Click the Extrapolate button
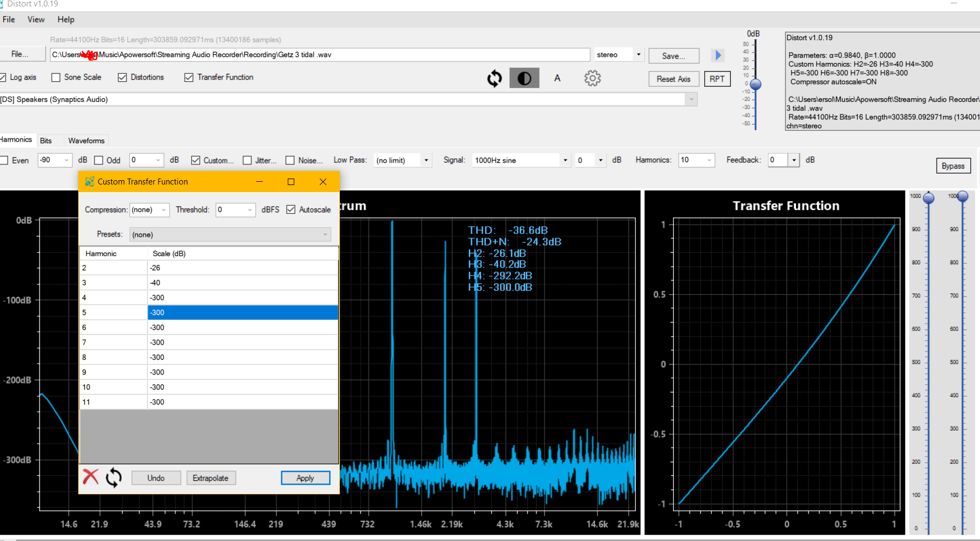980x541 pixels. pyautogui.click(x=211, y=478)
